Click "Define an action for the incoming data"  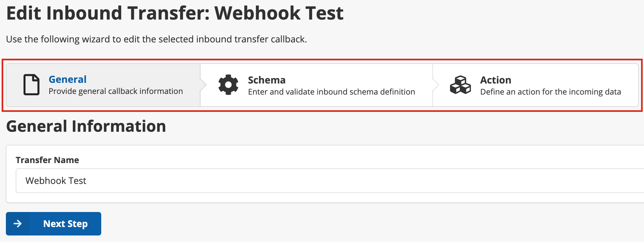(x=550, y=92)
